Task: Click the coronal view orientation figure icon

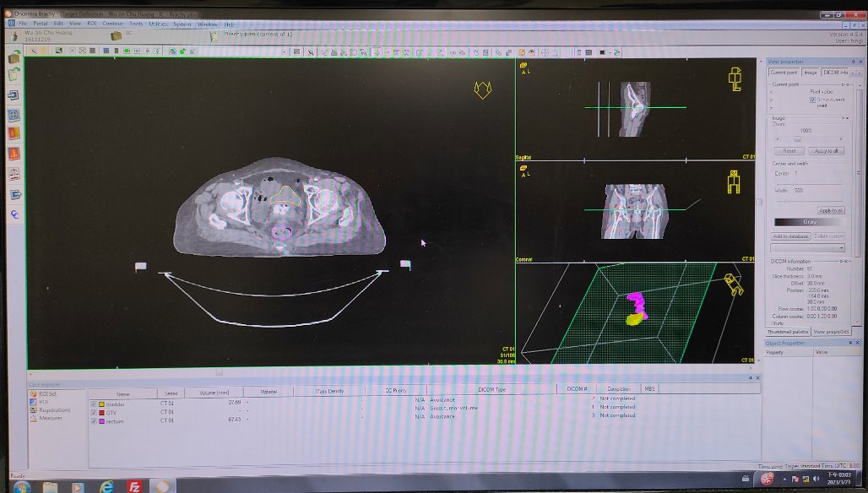Action: click(x=734, y=182)
